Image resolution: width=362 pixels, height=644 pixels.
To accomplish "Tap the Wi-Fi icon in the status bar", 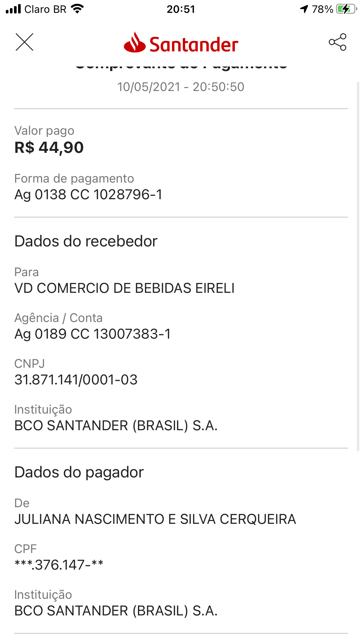I will [x=77, y=9].
